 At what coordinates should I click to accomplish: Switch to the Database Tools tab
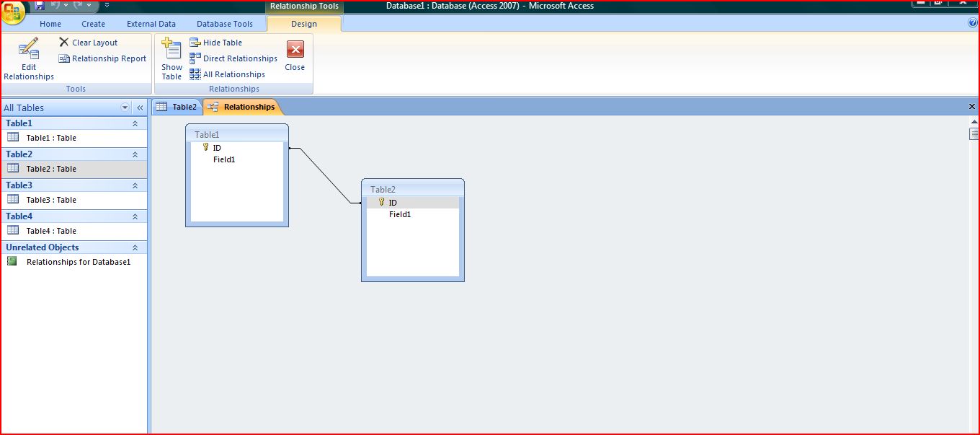tap(225, 24)
